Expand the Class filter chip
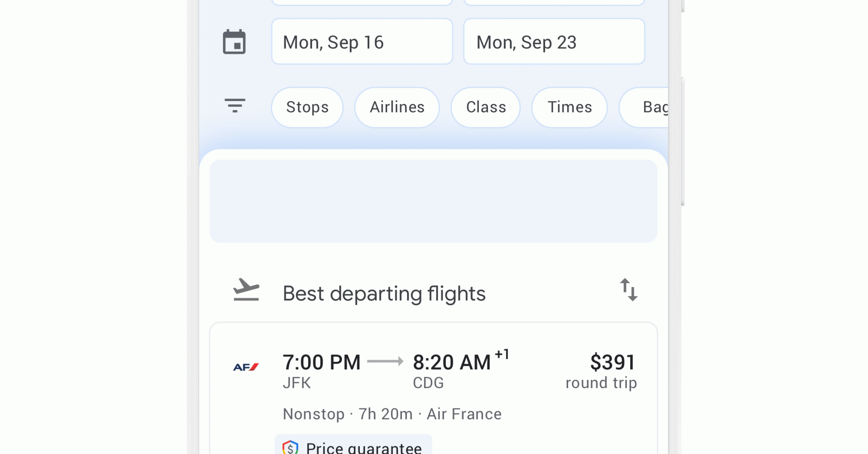 pos(486,107)
